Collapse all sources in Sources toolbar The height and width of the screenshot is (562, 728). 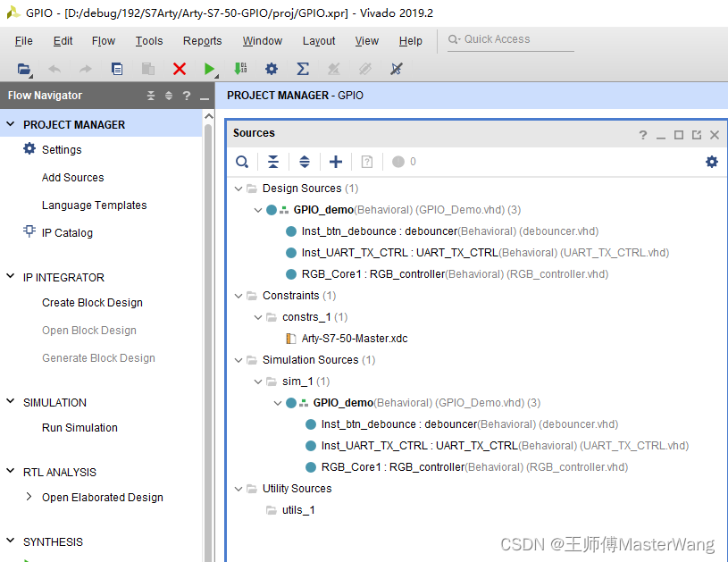273,162
